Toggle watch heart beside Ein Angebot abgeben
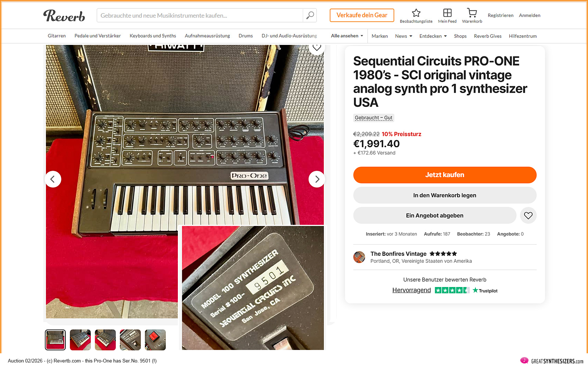Viewport: 588px width, 368px height. click(x=528, y=216)
